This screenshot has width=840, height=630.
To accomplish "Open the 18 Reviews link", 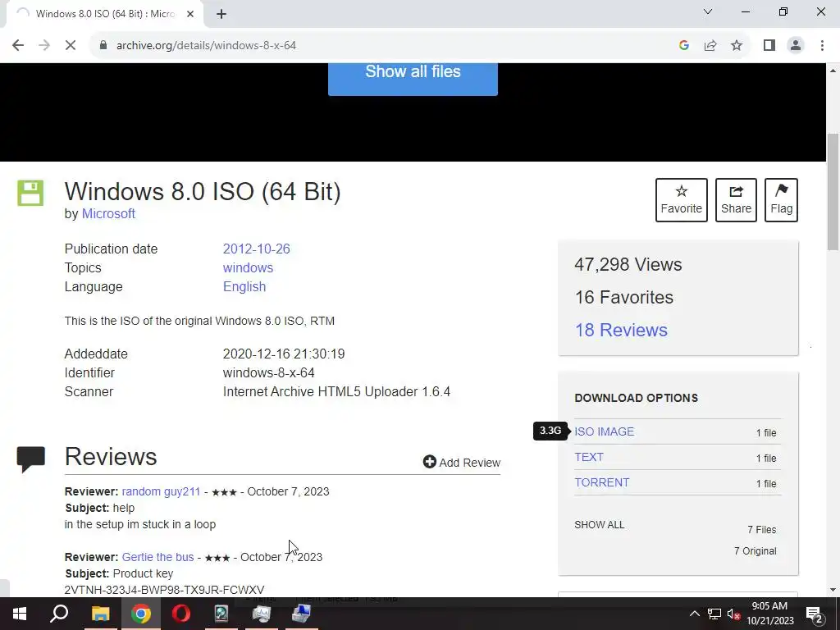I will pos(622,330).
